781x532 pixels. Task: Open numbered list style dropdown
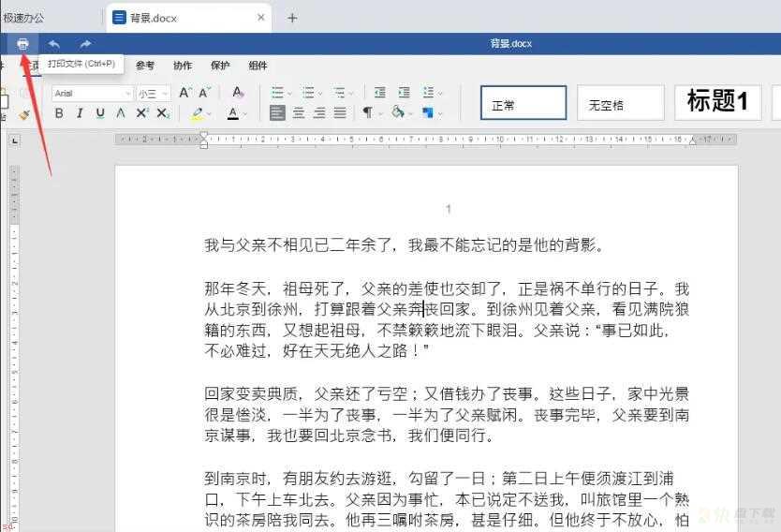(320, 93)
